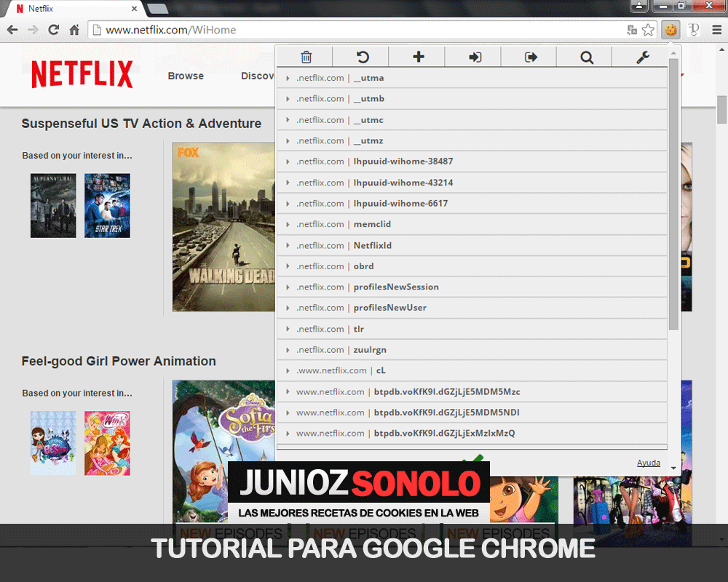
Task: Expand cookie btpdb.voKfK9I.dGZjLjE5MDM5NDI
Action: click(x=472, y=412)
